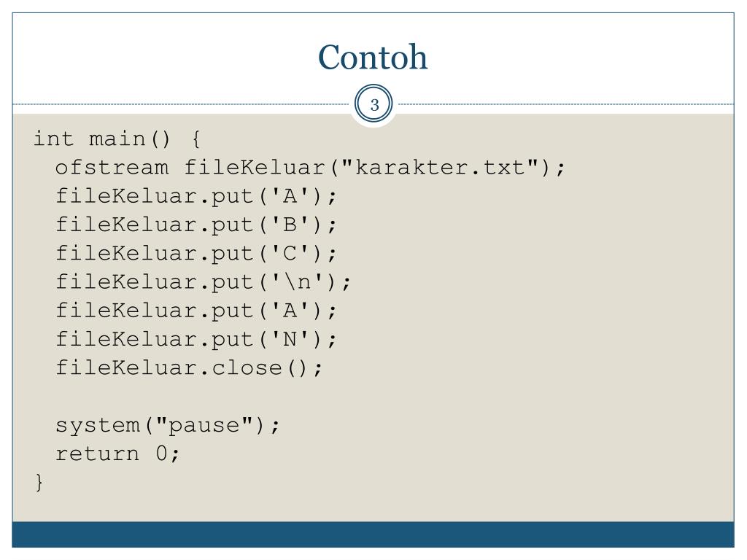Viewport: 747px width, 560px height.
Task: Click the fileKeluar.put('N') line
Action: click(x=196, y=339)
